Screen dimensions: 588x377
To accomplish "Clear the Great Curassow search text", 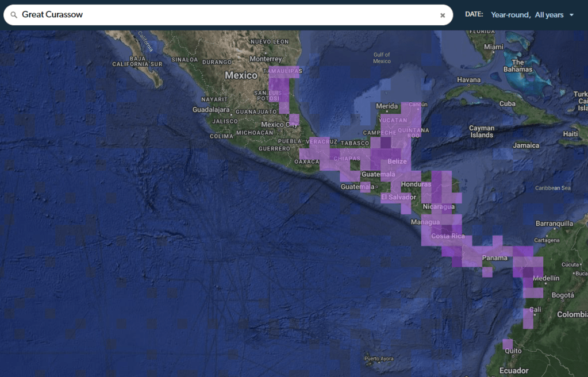I will pyautogui.click(x=443, y=16).
